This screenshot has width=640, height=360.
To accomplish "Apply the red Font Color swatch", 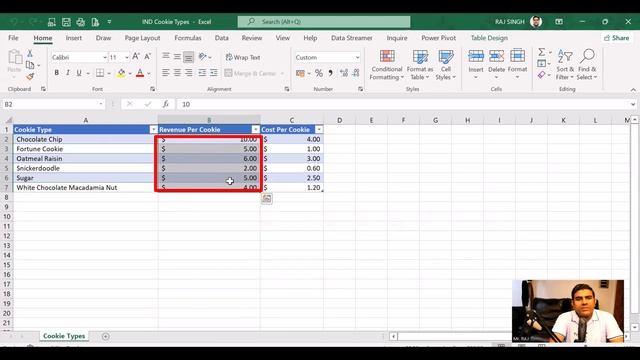I will (140, 73).
